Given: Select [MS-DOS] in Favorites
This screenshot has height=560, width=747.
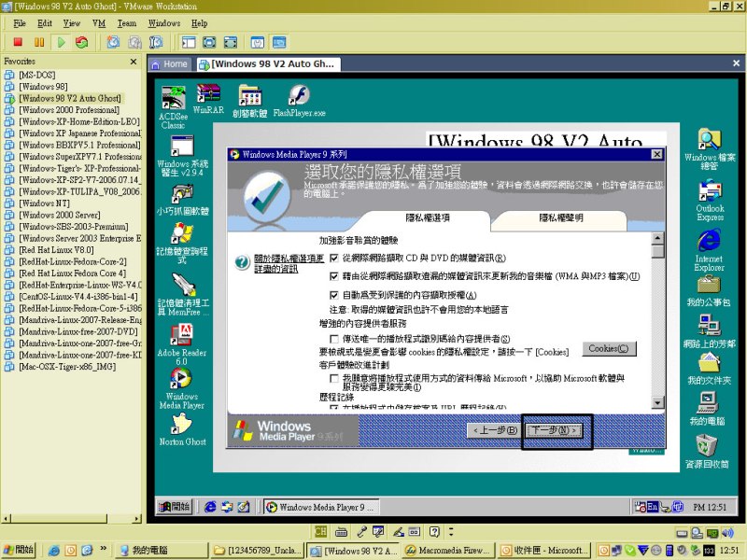Looking at the screenshot, I should [x=37, y=75].
